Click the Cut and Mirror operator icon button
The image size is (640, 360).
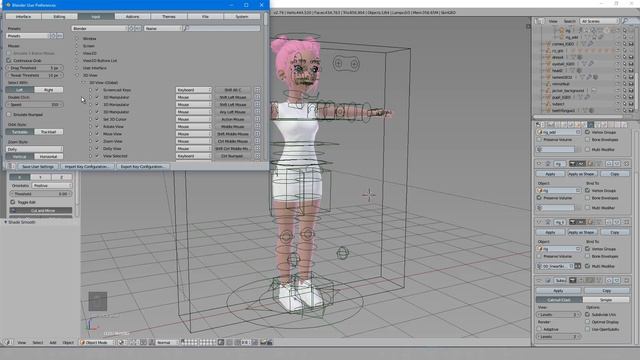click(41, 211)
